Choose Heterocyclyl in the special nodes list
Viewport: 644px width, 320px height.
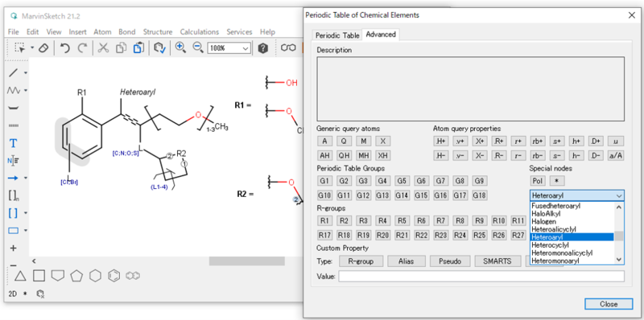(x=572, y=245)
